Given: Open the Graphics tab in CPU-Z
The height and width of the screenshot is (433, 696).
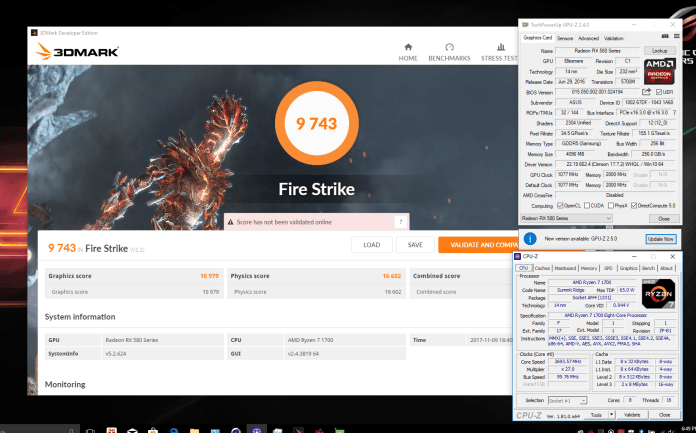Looking at the screenshot, I should pos(628,268).
